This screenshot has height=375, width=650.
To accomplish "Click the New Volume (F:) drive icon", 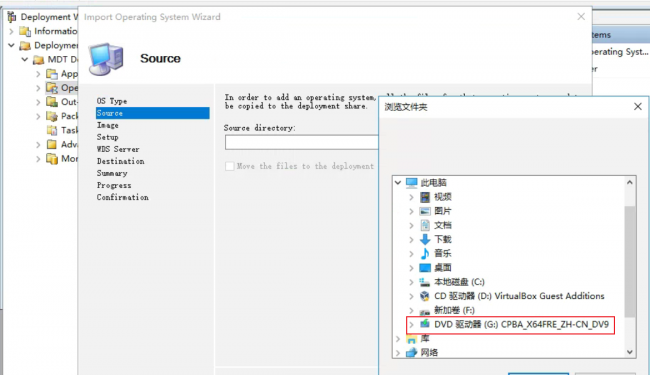I will tap(425, 311).
